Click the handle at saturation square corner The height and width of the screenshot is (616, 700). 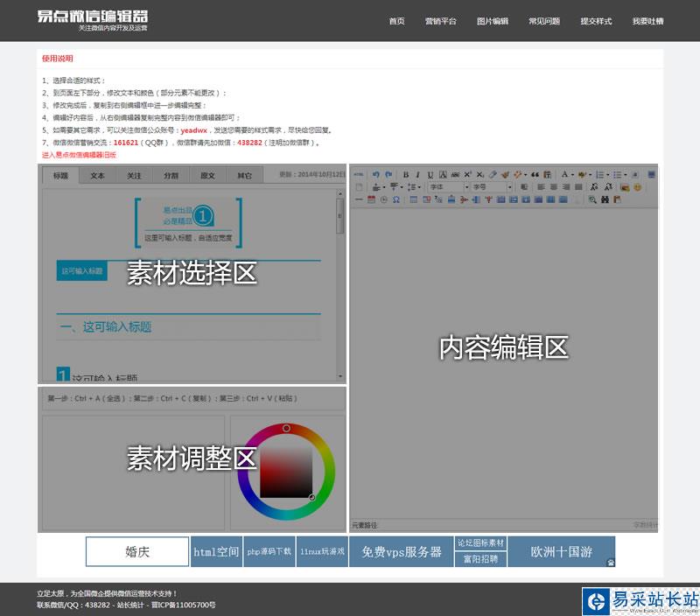[x=311, y=497]
